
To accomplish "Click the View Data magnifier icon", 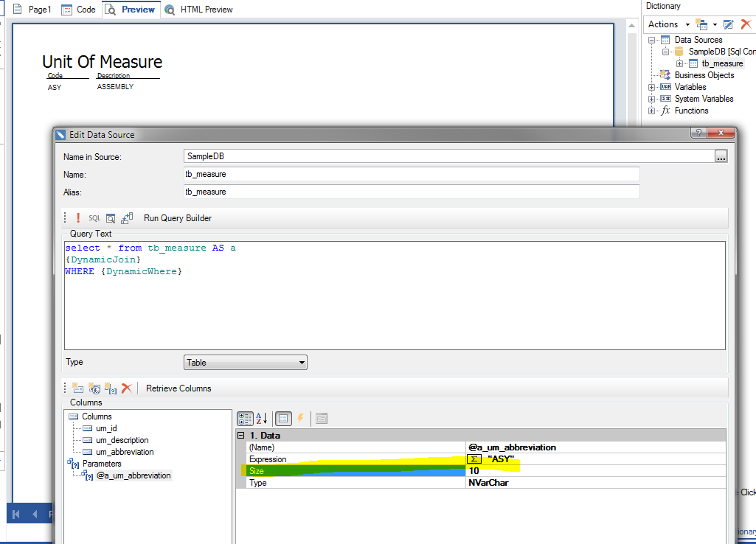I will pyautogui.click(x=111, y=218).
